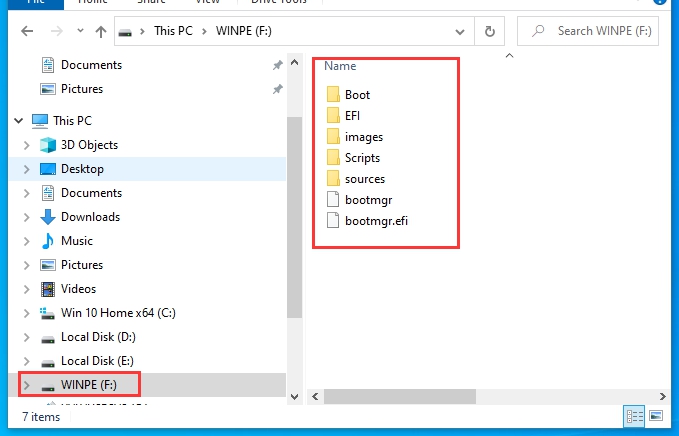Click the file list scroll left arrow
Image resolution: width=679 pixels, height=436 pixels.
pyautogui.click(x=315, y=397)
